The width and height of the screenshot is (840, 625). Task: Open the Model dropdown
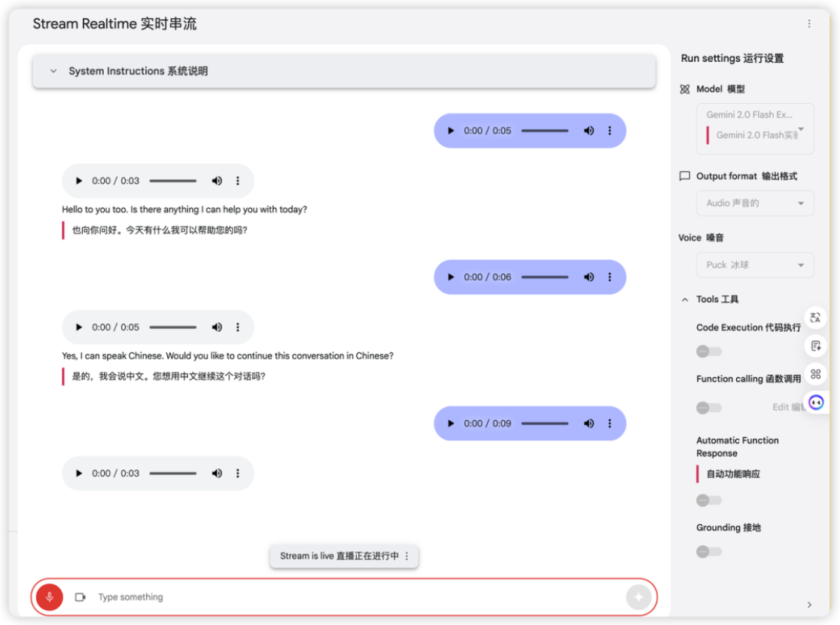[755, 129]
